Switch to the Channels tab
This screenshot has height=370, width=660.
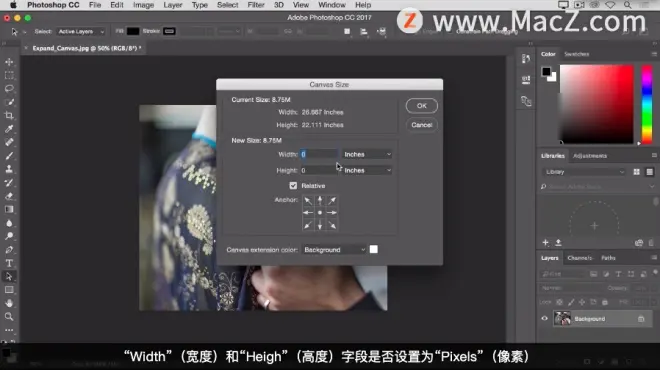580,258
